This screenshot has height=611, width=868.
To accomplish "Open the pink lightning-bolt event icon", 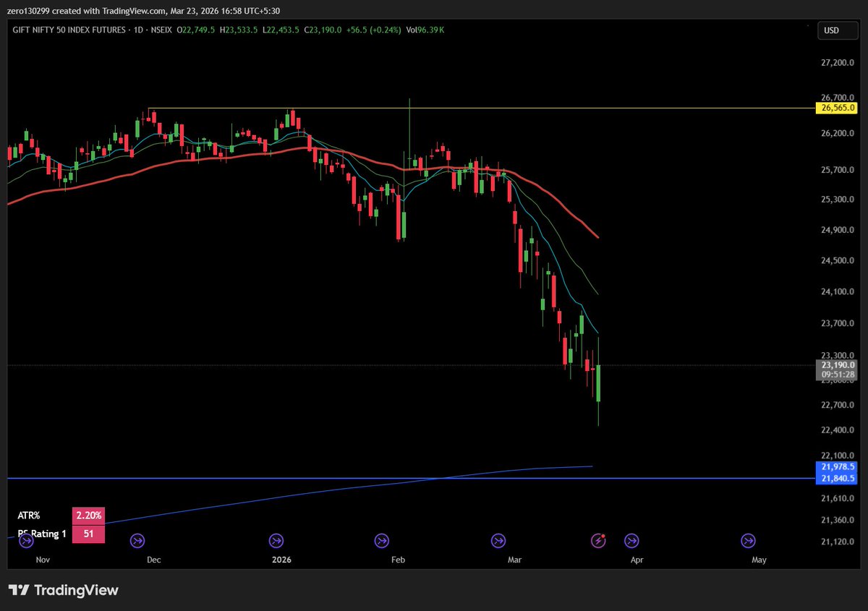I will coord(599,540).
